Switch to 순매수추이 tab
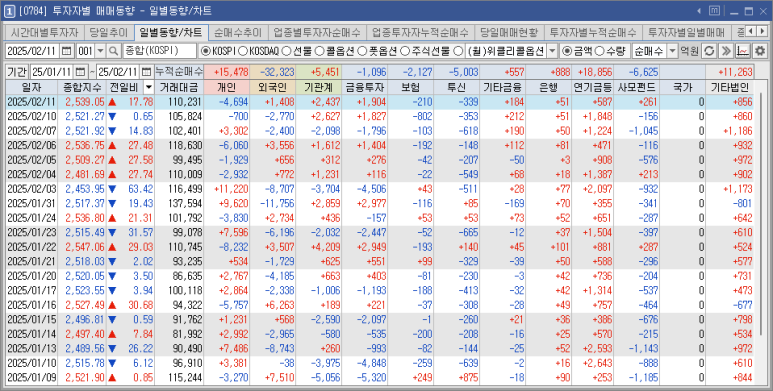The width and height of the screenshot is (773, 391). [x=238, y=33]
